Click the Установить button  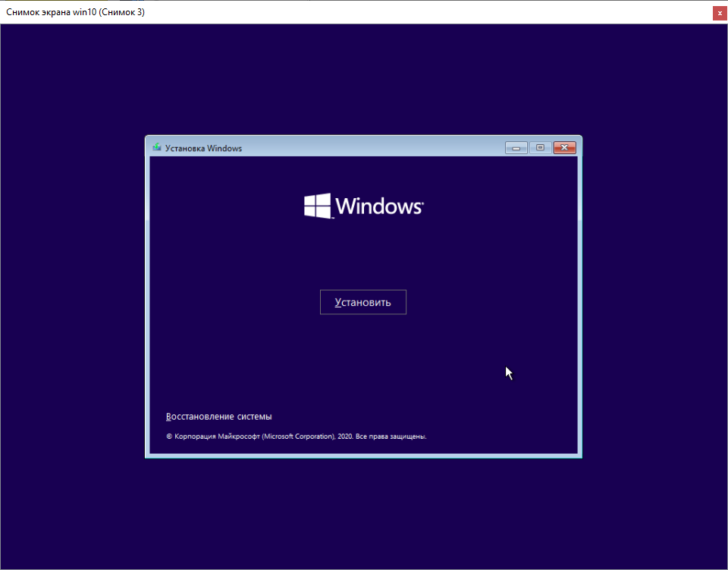tap(363, 302)
